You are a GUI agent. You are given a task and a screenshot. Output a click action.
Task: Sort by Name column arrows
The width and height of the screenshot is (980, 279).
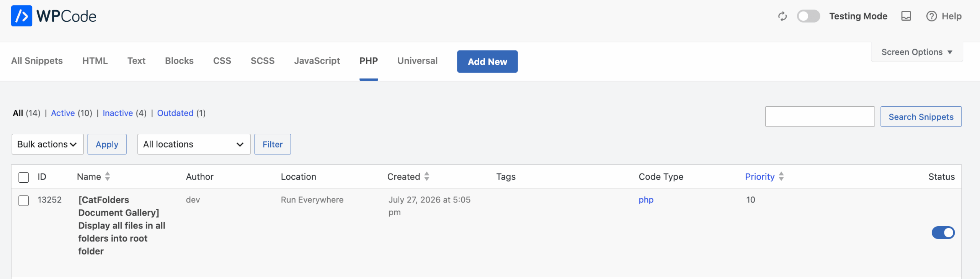point(108,176)
